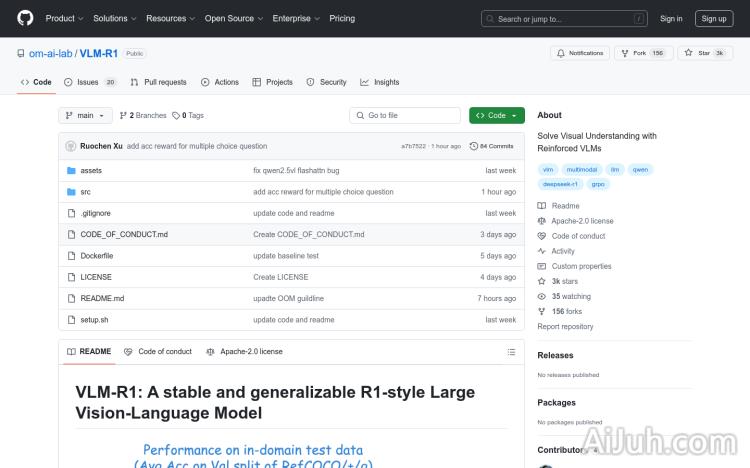Expand the main branch dropdown
Screen dimensions: 750x468
(85, 116)
